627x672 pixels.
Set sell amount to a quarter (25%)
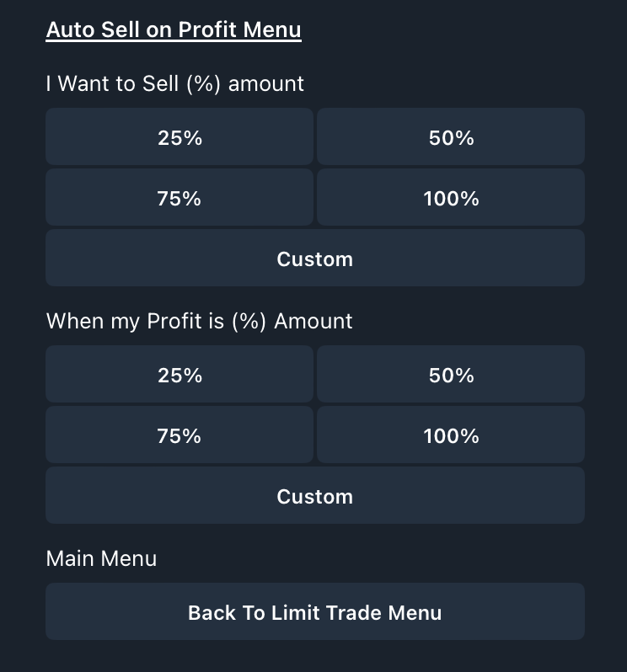(x=180, y=137)
